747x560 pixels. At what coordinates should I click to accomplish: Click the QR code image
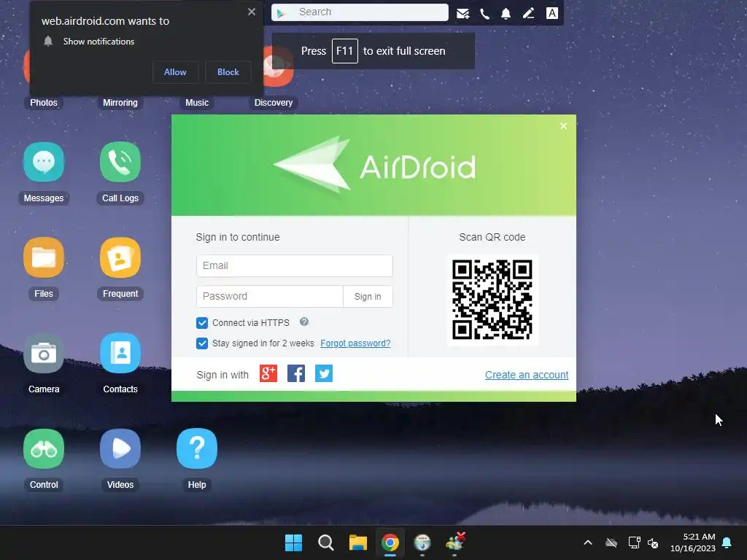[x=492, y=300]
